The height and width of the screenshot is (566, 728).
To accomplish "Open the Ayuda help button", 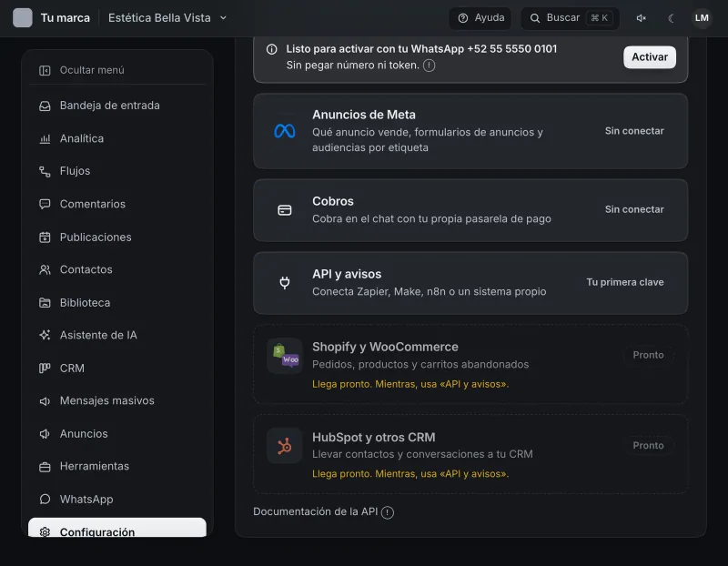I will coord(480,18).
